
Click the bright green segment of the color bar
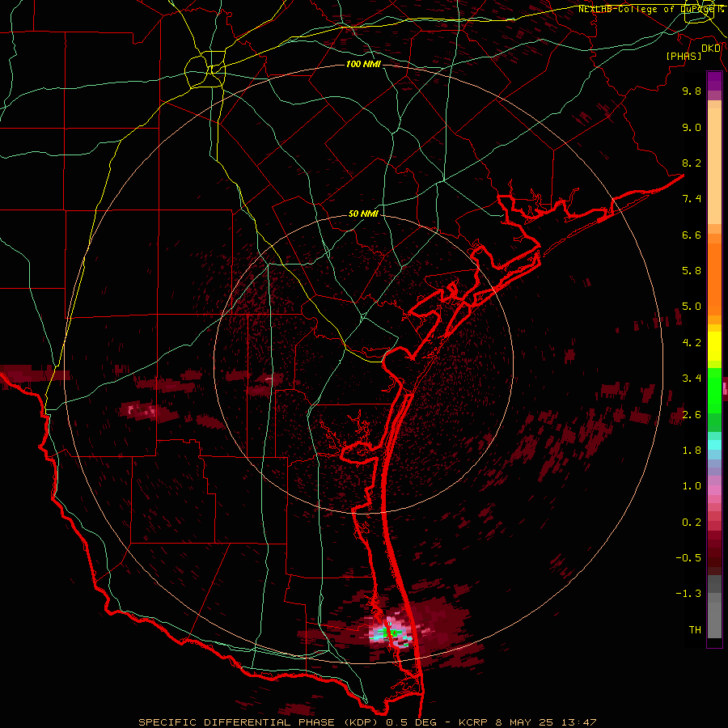714,390
